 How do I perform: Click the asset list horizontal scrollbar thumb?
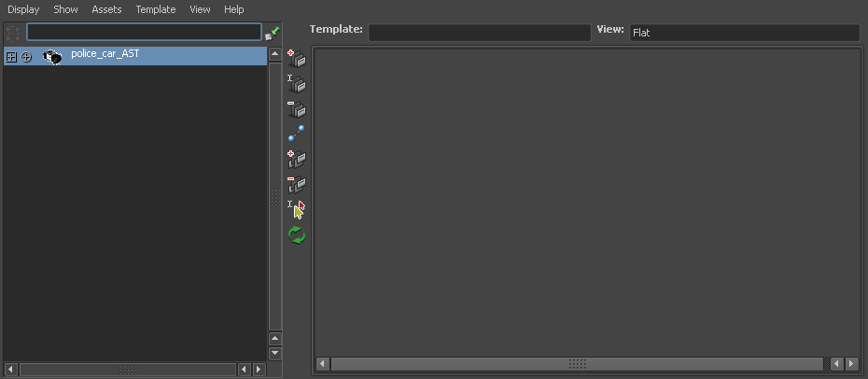point(128,369)
